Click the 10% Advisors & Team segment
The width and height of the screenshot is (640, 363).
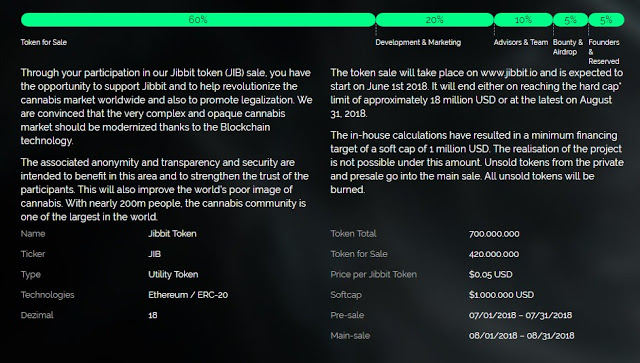[523, 20]
